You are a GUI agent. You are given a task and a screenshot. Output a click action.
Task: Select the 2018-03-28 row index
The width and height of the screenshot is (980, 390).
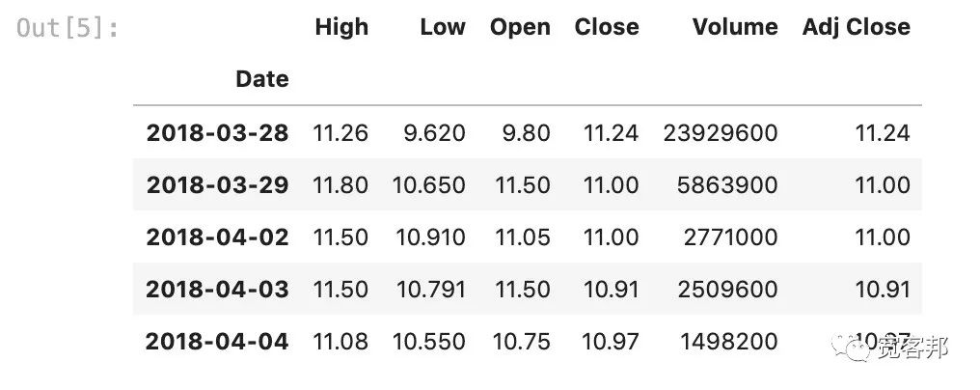click(217, 133)
